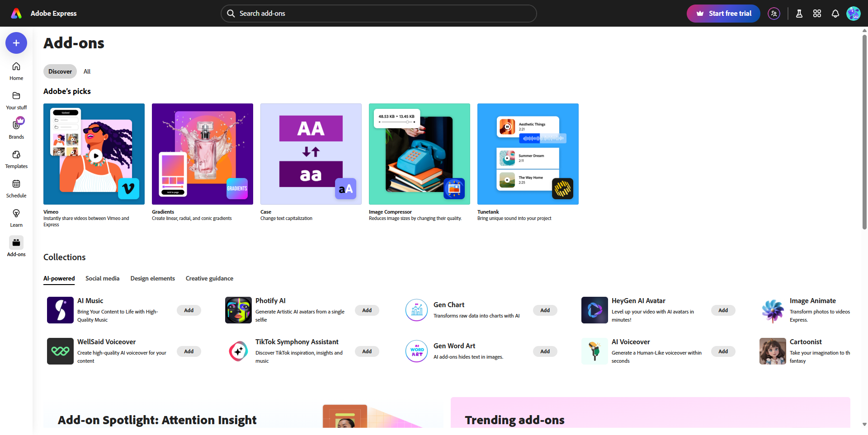Select the Design elements collection tab
Viewport: 868px width, 435px height.
coord(152,278)
